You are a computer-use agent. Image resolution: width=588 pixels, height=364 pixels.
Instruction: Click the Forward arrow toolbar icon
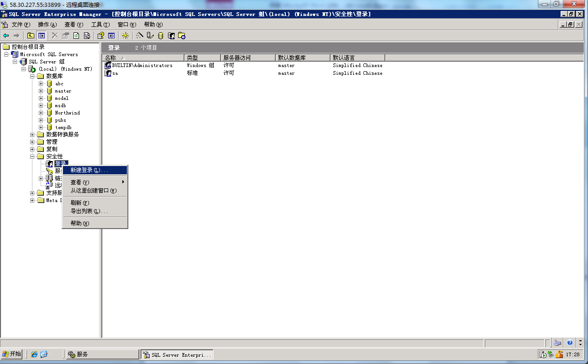16,36
